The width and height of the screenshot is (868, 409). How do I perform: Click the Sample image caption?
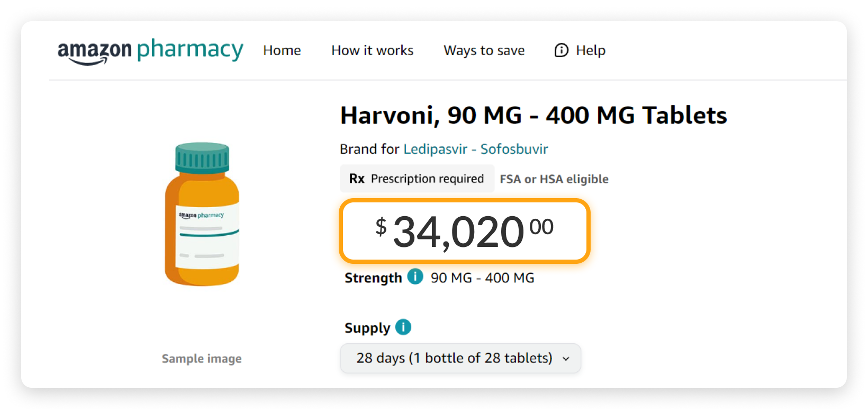(x=202, y=359)
